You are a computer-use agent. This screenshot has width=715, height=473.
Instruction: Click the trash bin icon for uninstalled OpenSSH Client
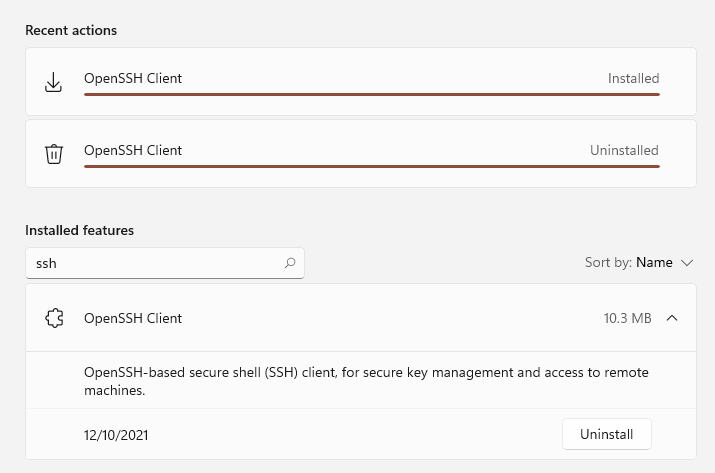(53, 154)
